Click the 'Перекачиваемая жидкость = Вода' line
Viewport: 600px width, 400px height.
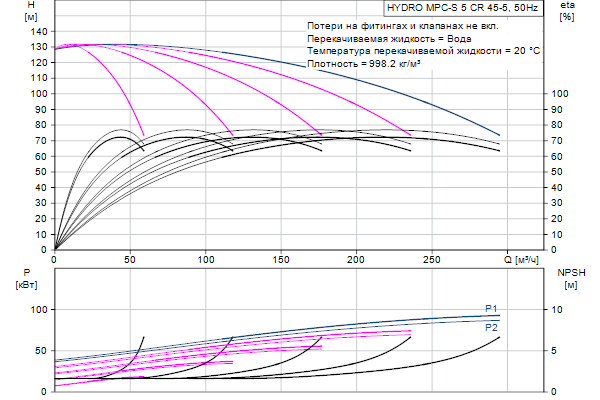[x=373, y=37]
